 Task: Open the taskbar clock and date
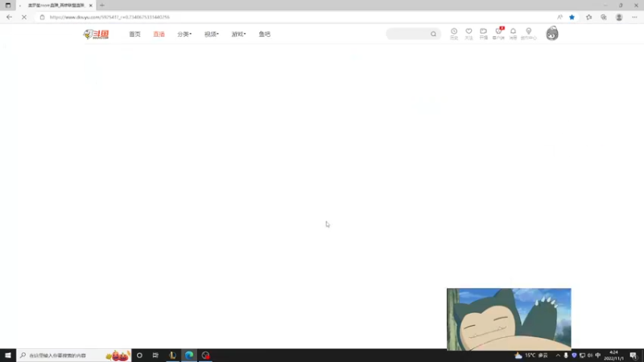(613, 356)
